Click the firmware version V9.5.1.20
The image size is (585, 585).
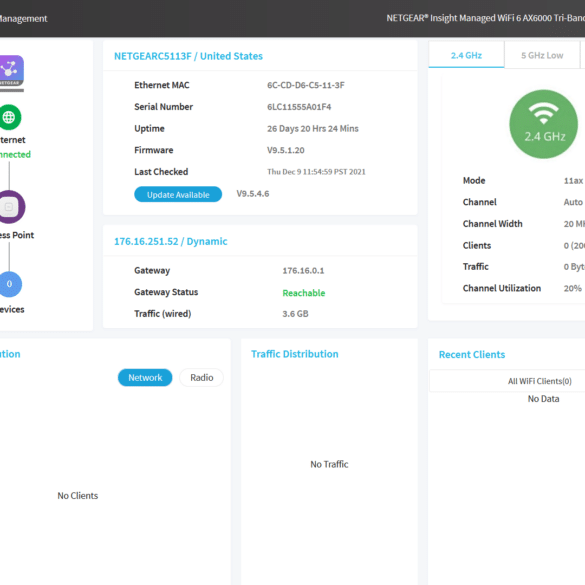click(285, 150)
